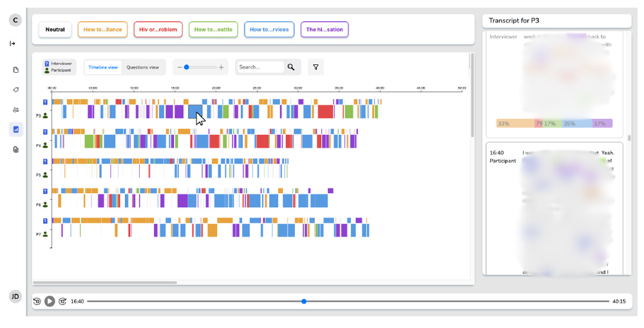Screen dimensions: 644x328
Task: Click the 40:15 total duration label
Action: 619,302
